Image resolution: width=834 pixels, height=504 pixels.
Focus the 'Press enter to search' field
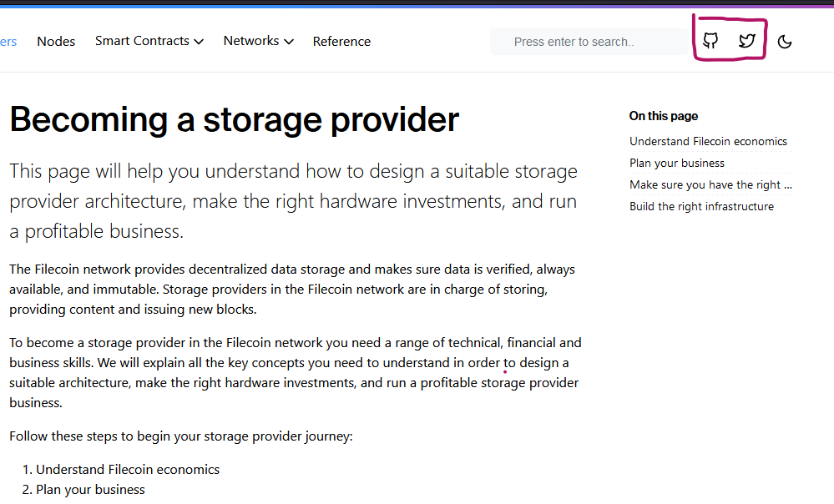(589, 42)
